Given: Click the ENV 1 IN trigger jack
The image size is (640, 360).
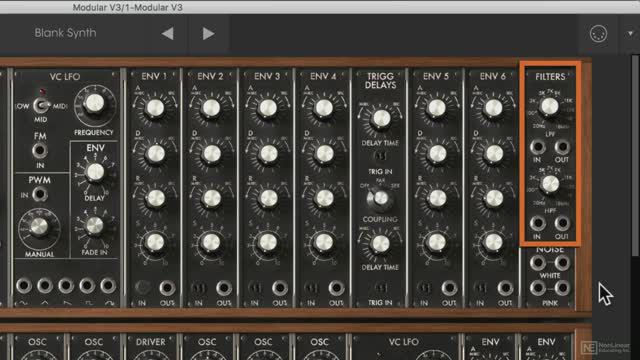Looking at the screenshot, I should 142,288.
